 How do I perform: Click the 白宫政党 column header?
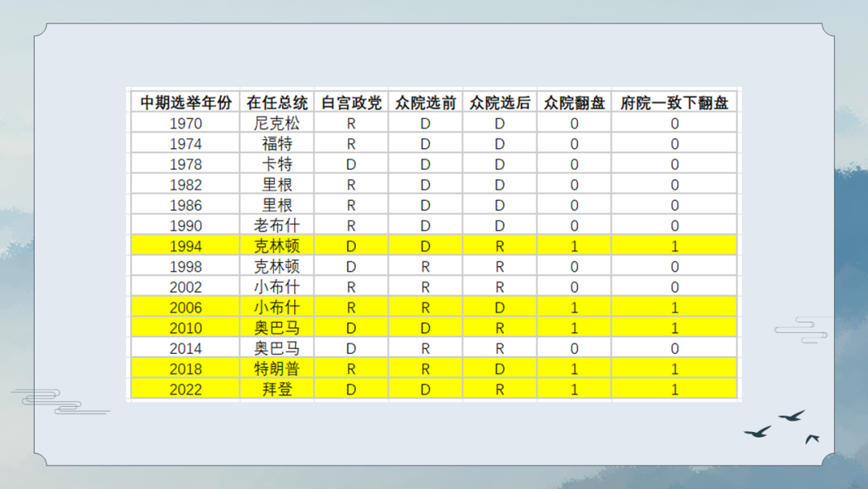tap(351, 102)
